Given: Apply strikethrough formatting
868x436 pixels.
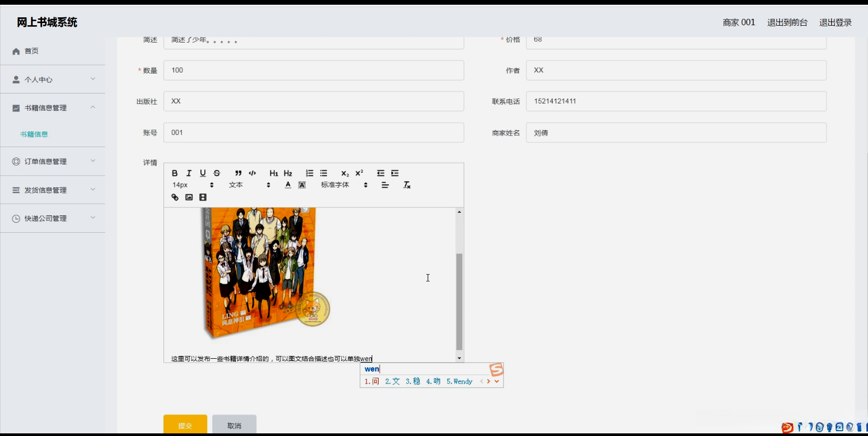Looking at the screenshot, I should click(x=217, y=173).
